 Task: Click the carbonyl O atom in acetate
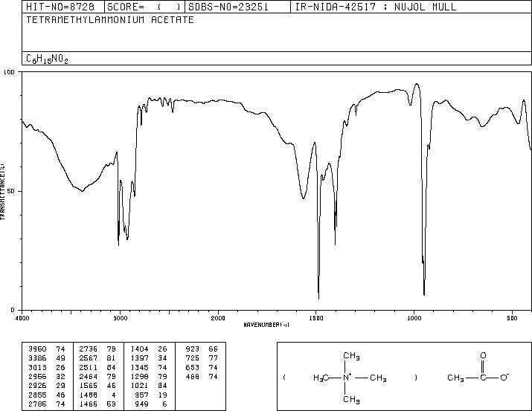pyautogui.click(x=483, y=356)
